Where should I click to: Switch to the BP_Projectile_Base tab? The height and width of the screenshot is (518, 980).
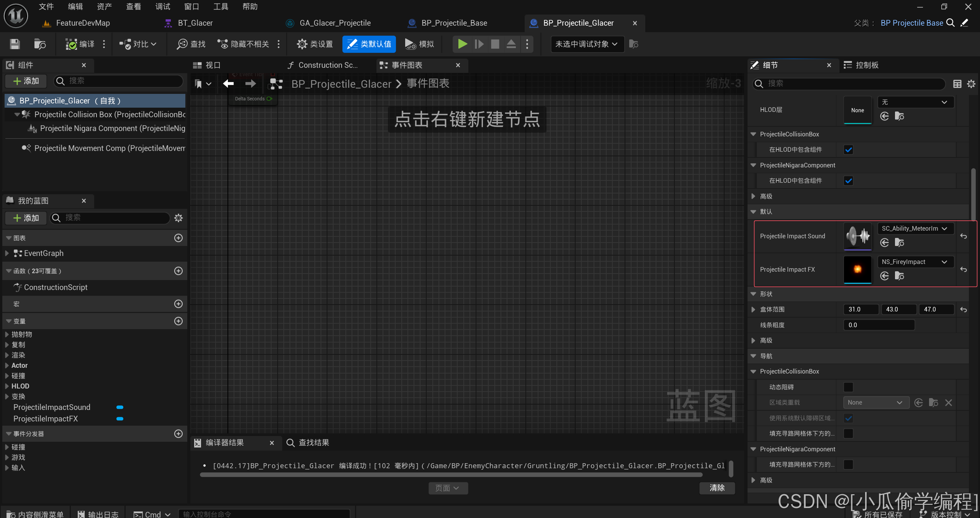(x=454, y=23)
